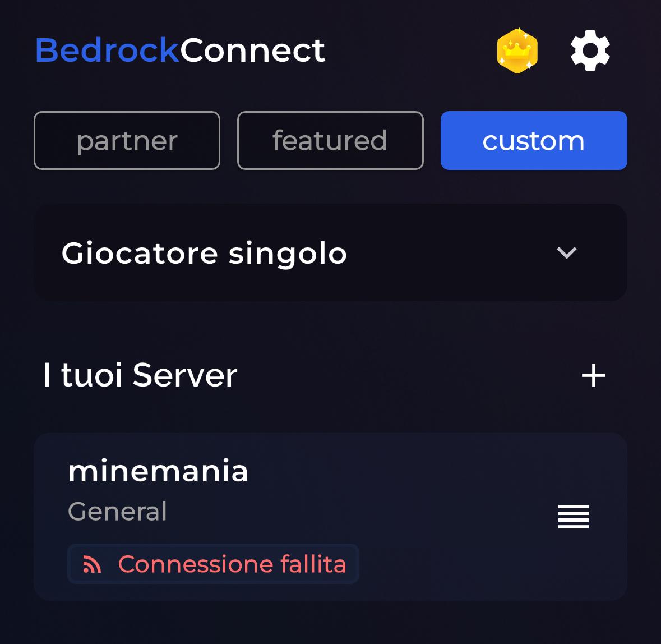
Task: Collapse the Giocatore singolo dropdown
Action: coord(567,253)
